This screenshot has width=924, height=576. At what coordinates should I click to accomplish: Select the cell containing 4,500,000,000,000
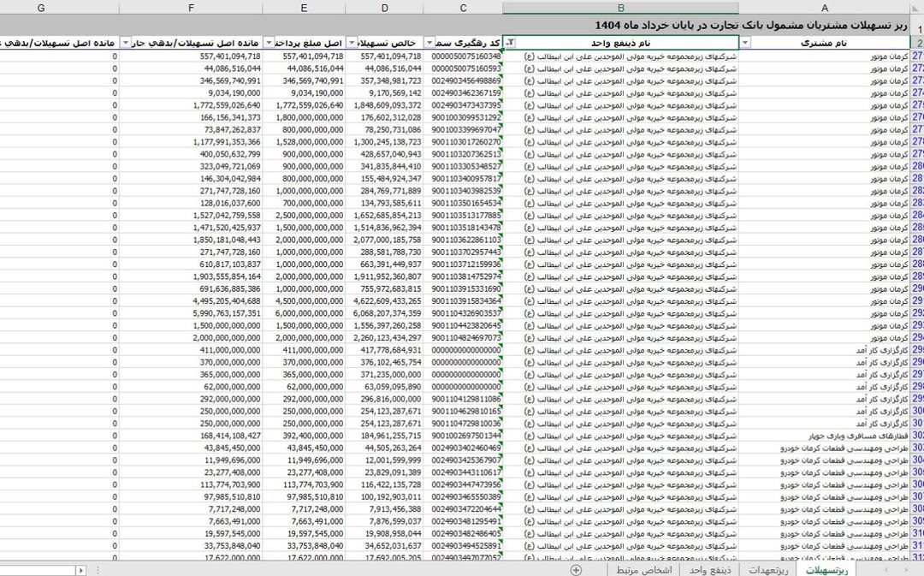(x=304, y=301)
